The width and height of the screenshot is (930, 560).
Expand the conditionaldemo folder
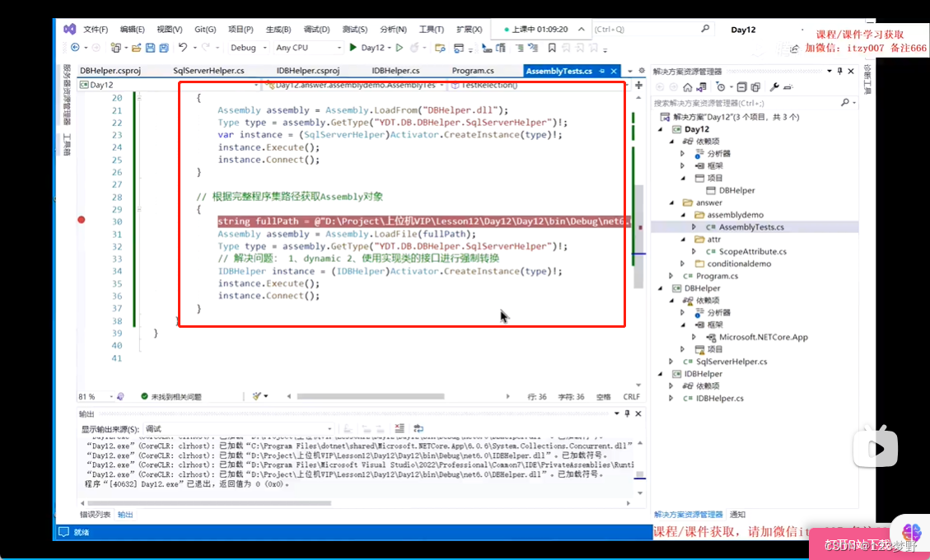[x=683, y=264]
